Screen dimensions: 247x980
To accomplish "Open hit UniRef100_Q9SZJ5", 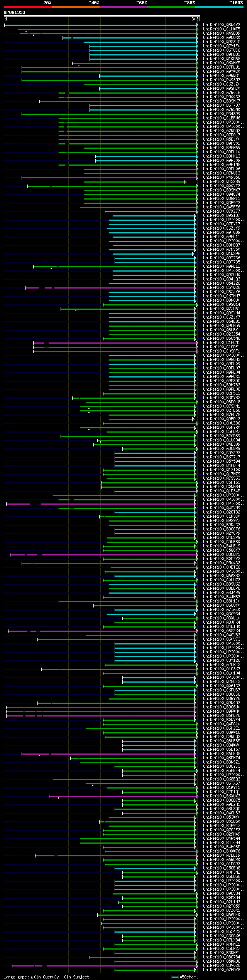I will click(x=222, y=42).
